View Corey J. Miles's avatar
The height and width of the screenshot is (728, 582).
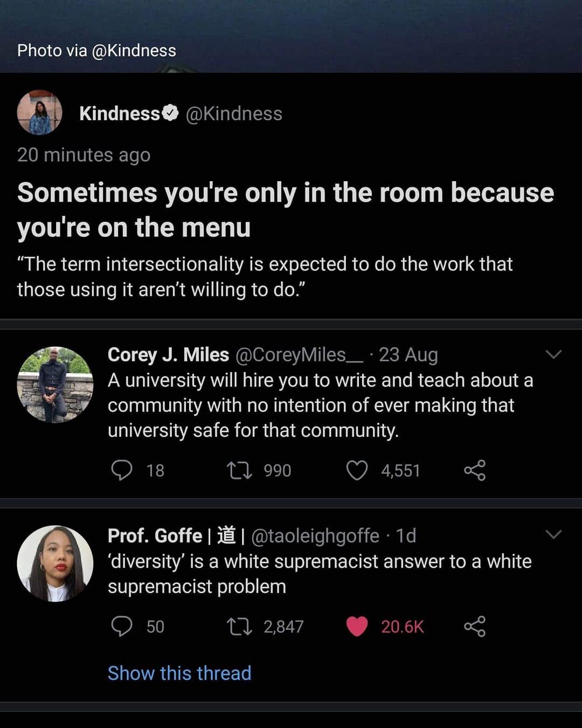(x=55, y=384)
